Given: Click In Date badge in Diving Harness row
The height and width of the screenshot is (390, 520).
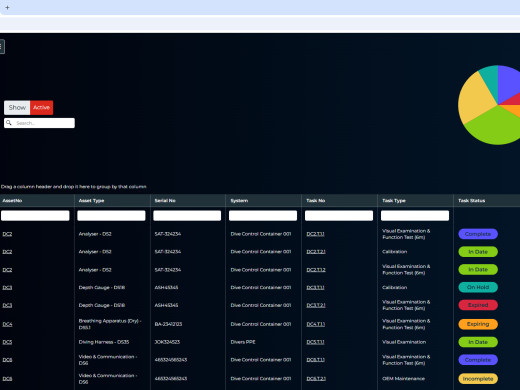Looking at the screenshot, I should click(478, 342).
